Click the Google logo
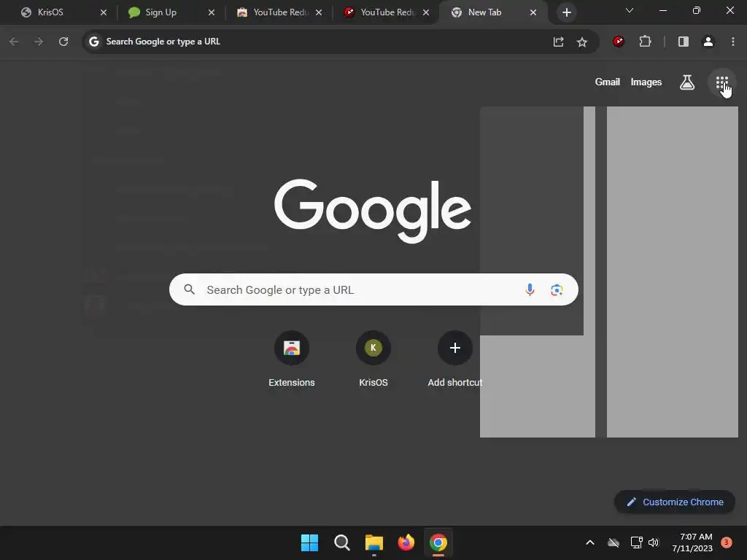Screen dimensions: 747x560 tap(373, 210)
